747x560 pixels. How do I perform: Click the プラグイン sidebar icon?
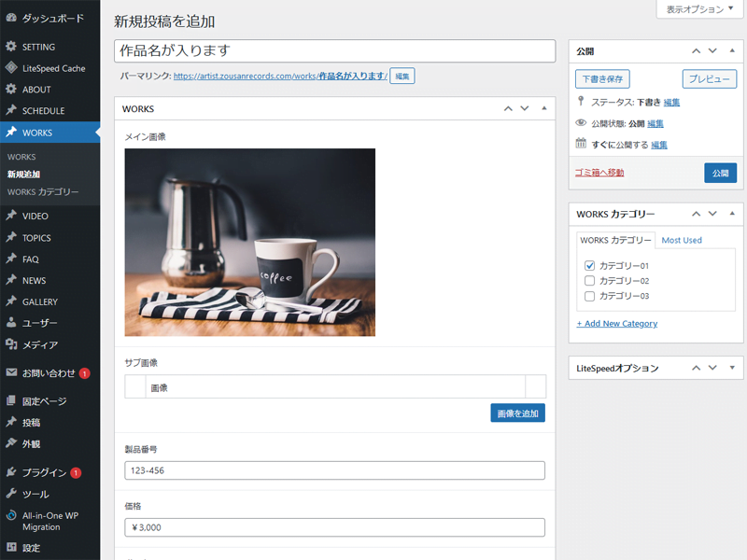point(9,471)
